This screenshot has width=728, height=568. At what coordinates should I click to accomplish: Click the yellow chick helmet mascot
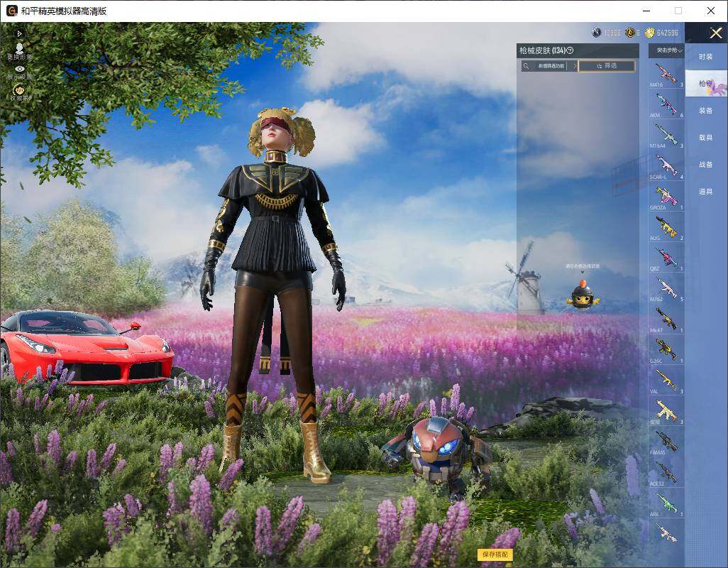click(x=583, y=295)
